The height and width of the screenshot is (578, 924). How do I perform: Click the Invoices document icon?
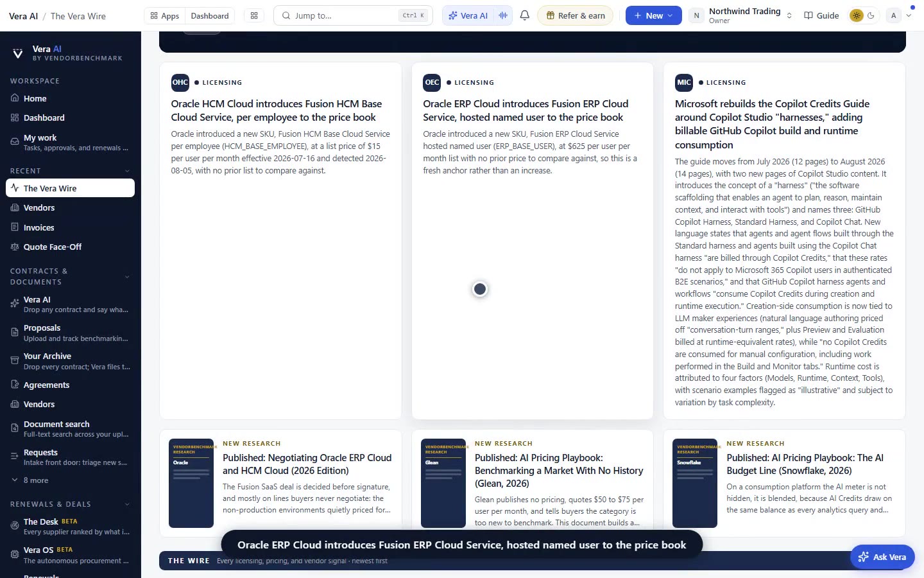(15, 227)
